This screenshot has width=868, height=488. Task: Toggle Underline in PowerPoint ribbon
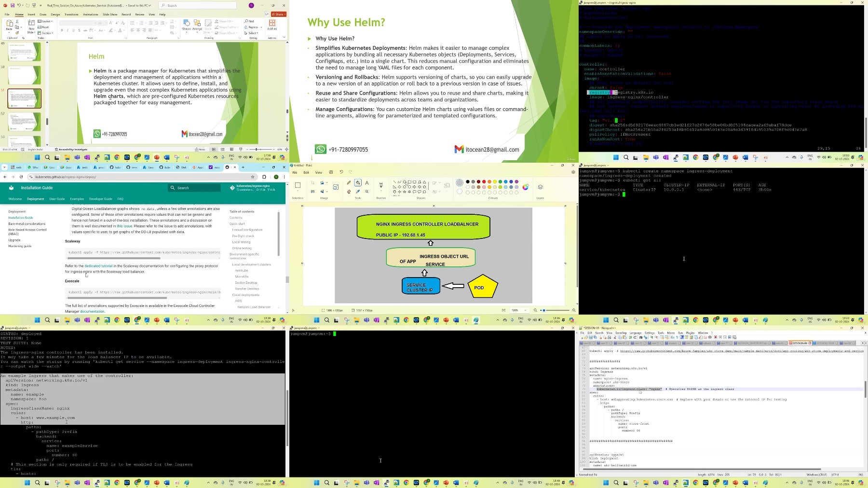73,30
